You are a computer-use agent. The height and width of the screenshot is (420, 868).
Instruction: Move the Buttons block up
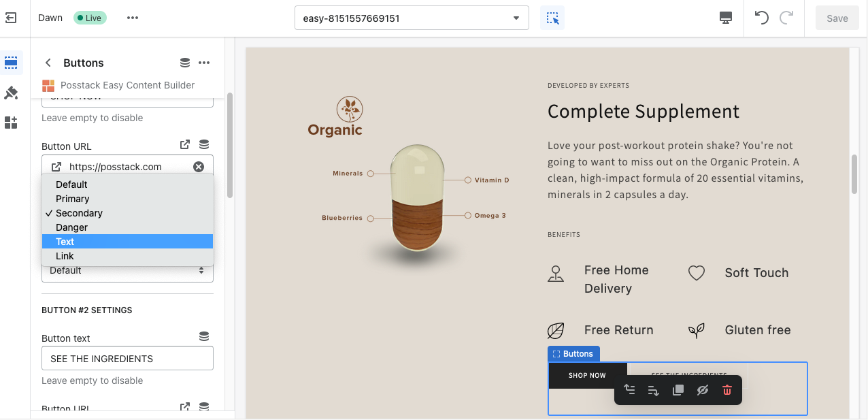pyautogui.click(x=629, y=390)
